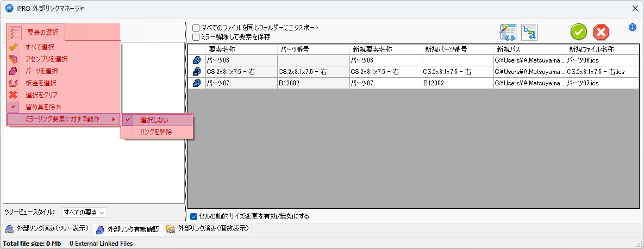Disable セルの動的サイズ変更を有効/無効にする checkbox
The image size is (644, 249).
tap(194, 216)
